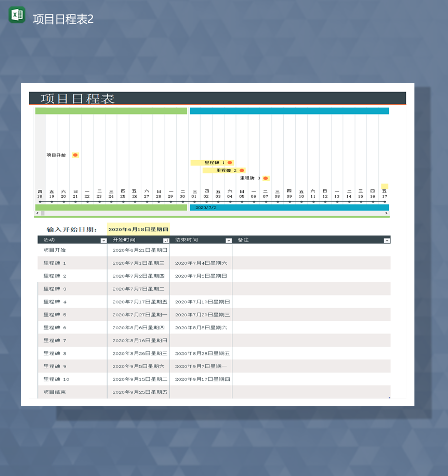Open the 备注 column filter dropdown
The height and width of the screenshot is (476, 448).
tap(386, 240)
